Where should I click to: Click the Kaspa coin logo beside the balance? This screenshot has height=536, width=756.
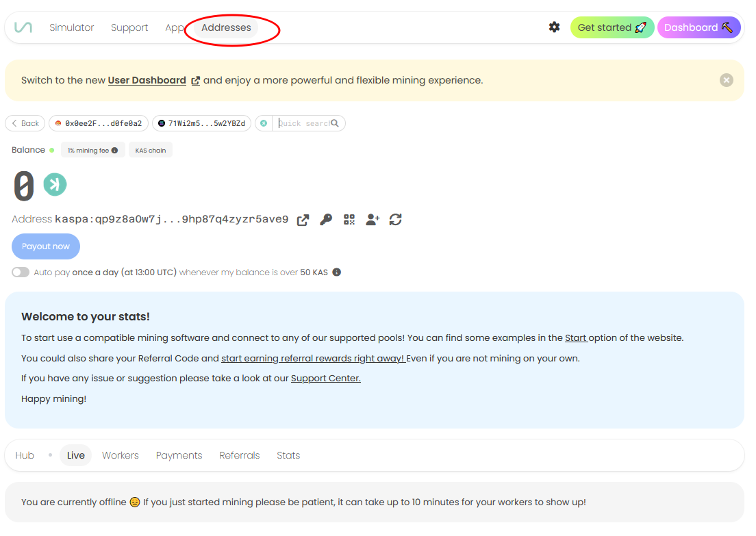pos(55,184)
